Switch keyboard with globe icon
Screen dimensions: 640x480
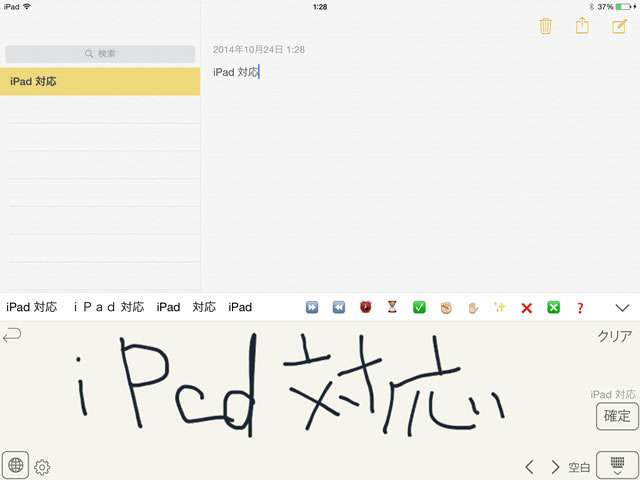[15, 465]
